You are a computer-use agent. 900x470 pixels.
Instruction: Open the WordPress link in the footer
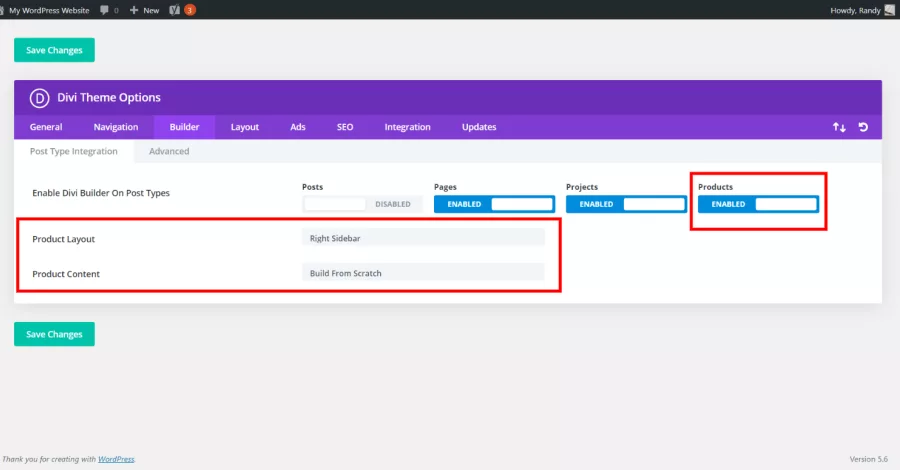(x=116, y=459)
